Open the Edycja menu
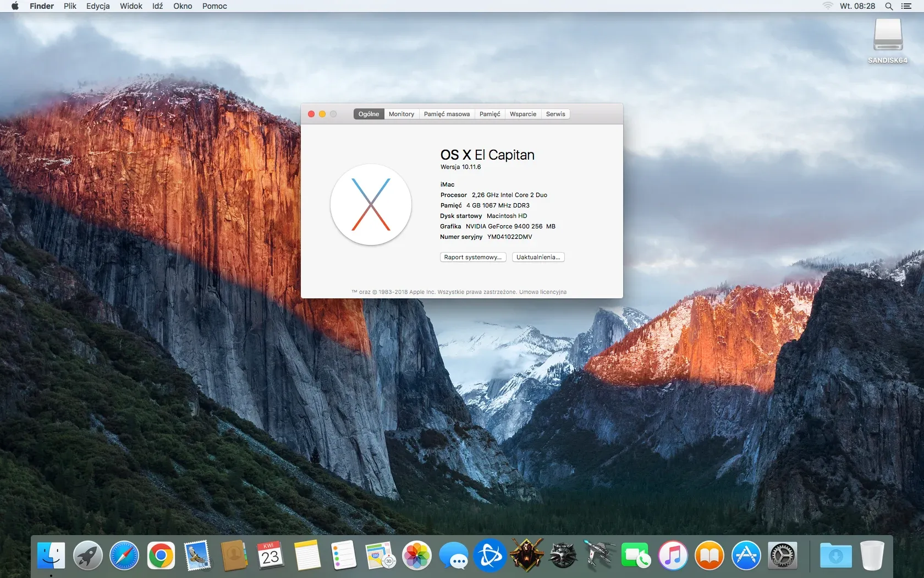This screenshot has width=924, height=578. tap(98, 6)
